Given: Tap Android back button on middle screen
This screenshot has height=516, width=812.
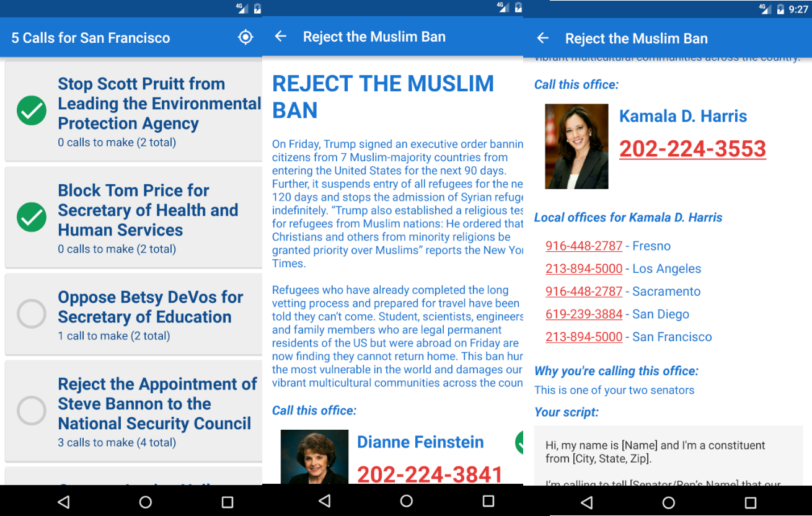Looking at the screenshot, I should click(325, 500).
